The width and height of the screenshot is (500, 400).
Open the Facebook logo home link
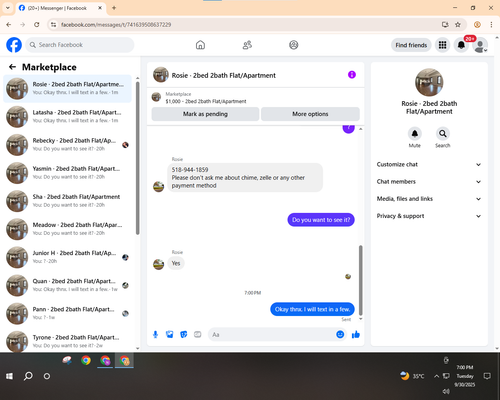point(14,45)
